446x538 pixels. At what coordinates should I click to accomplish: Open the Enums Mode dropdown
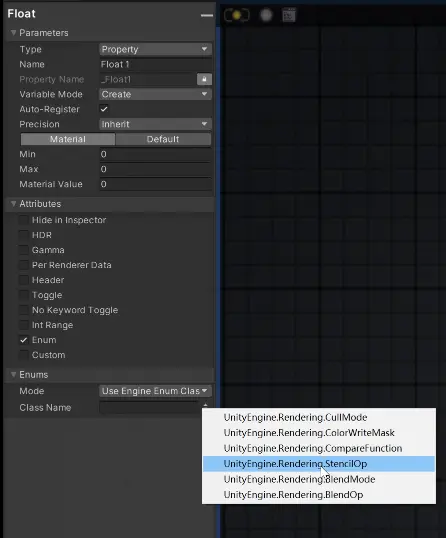click(x=155, y=391)
